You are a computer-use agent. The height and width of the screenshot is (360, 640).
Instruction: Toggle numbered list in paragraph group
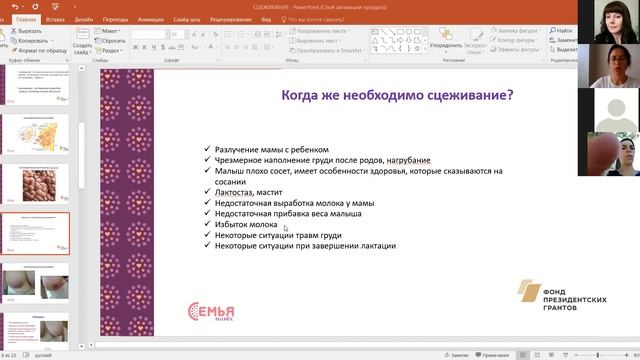[242, 34]
